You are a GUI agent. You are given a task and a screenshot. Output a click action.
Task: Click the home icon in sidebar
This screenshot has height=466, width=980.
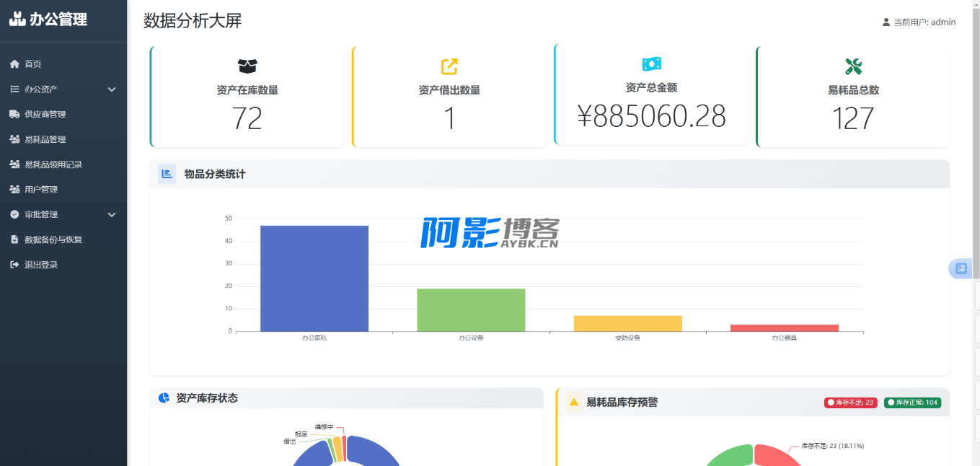(x=14, y=64)
